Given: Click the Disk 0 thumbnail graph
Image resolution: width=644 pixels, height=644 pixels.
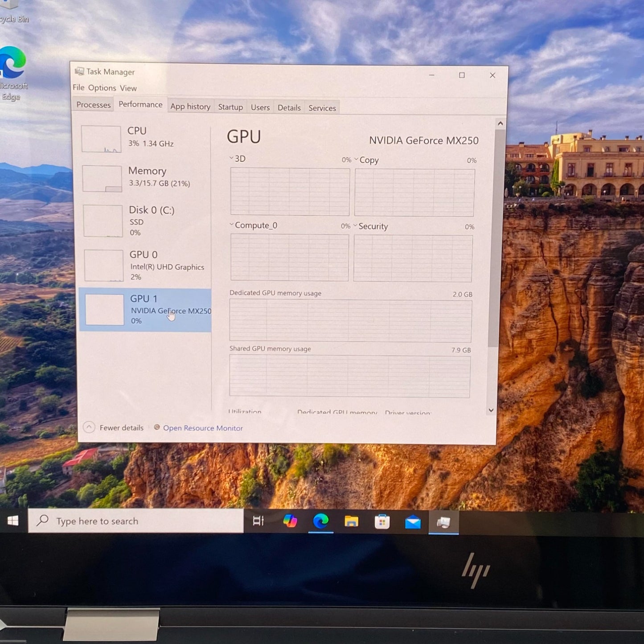Looking at the screenshot, I should (103, 221).
